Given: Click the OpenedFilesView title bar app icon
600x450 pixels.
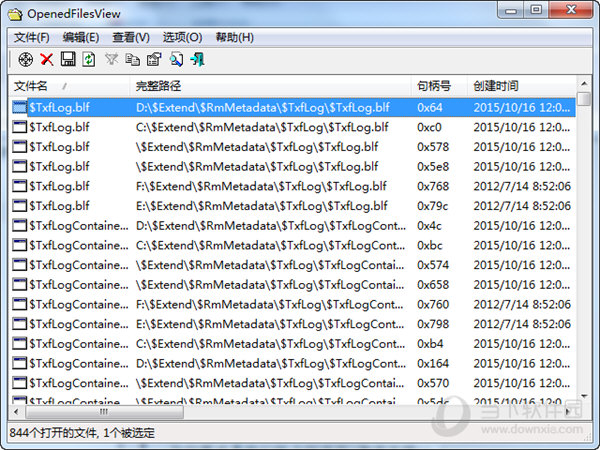Looking at the screenshot, I should [15, 14].
